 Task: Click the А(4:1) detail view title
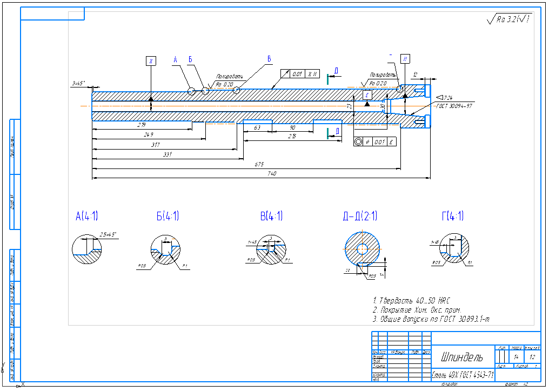pos(86,217)
